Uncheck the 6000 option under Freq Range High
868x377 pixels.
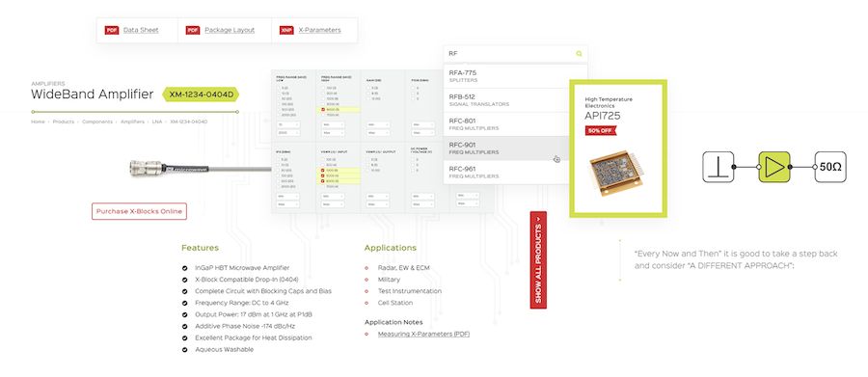323,110
